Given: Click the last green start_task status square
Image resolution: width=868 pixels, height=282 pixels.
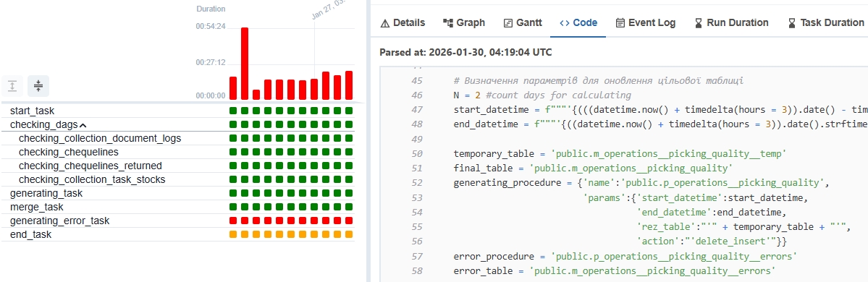Looking at the screenshot, I should tap(349, 111).
